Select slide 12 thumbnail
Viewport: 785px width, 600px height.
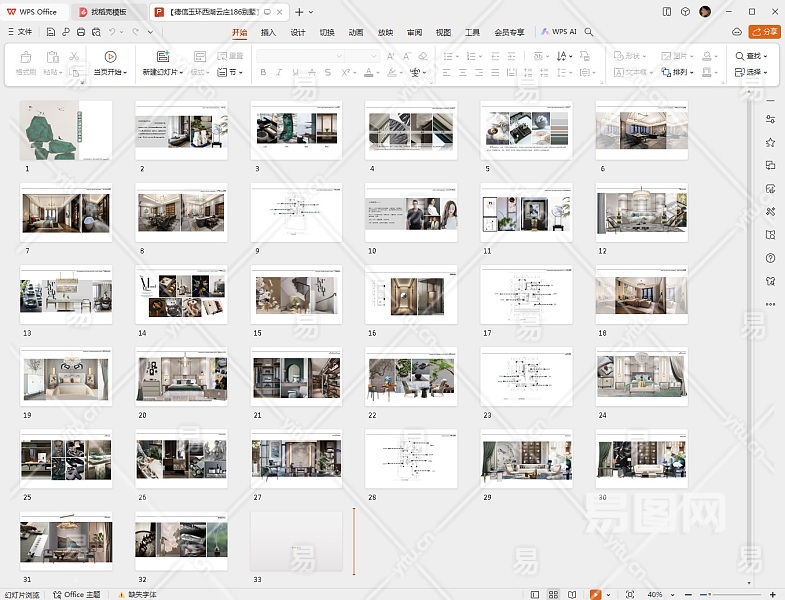pyautogui.click(x=642, y=213)
